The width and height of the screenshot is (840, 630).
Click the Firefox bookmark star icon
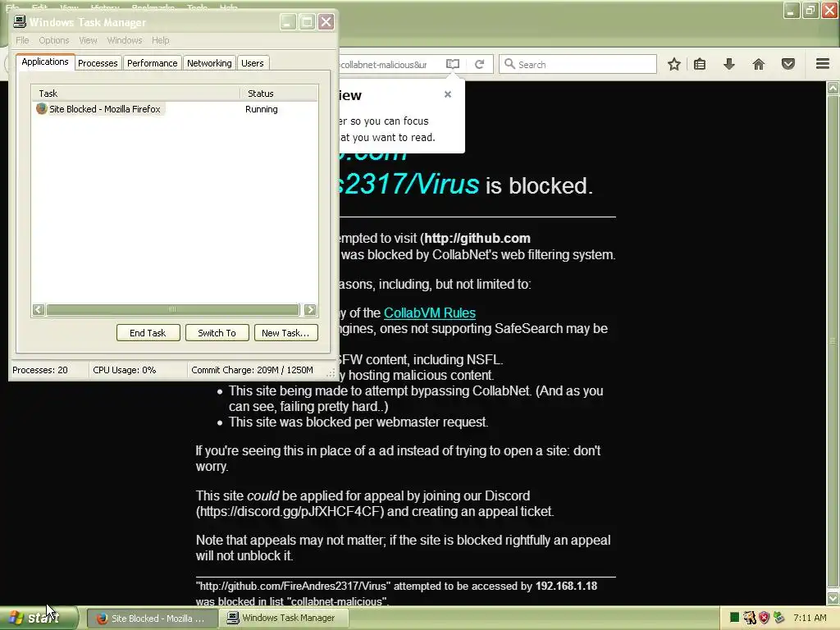(674, 64)
